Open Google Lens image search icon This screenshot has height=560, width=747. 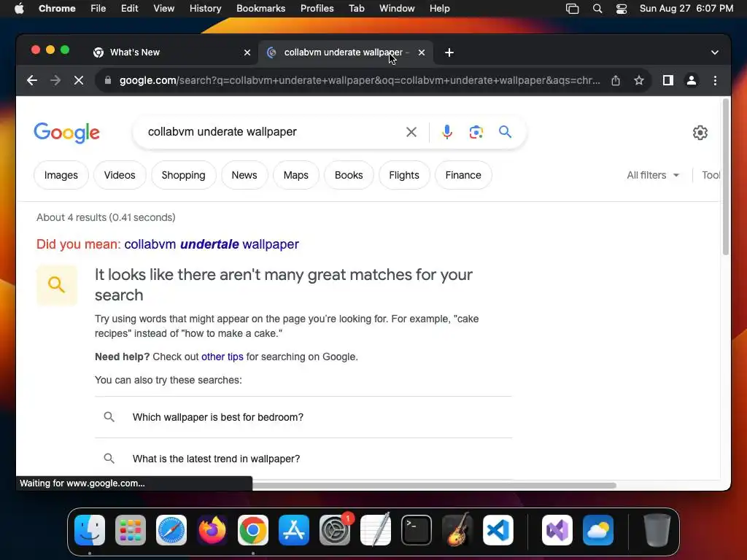point(476,132)
